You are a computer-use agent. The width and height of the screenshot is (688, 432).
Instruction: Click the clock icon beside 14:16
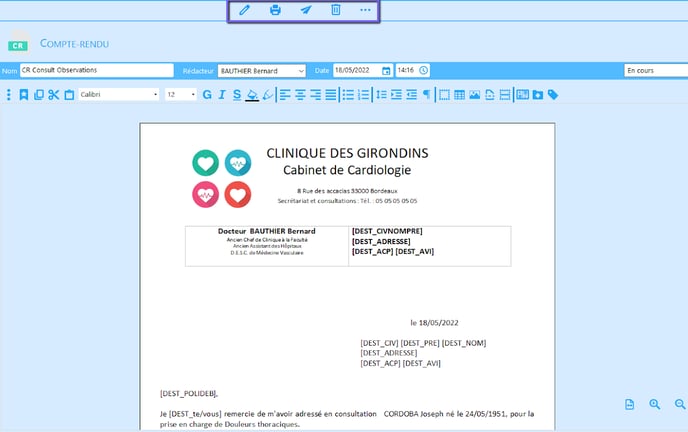point(424,70)
